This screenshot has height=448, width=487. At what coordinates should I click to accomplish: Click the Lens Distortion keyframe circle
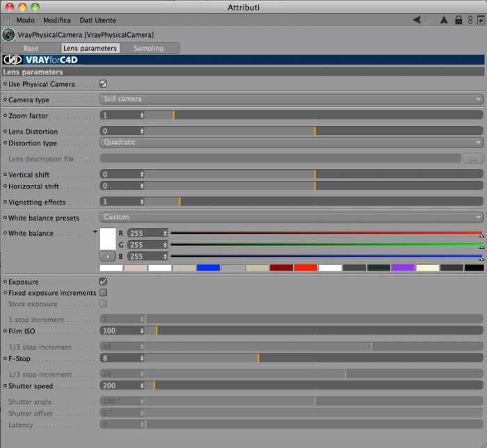pyautogui.click(x=5, y=131)
